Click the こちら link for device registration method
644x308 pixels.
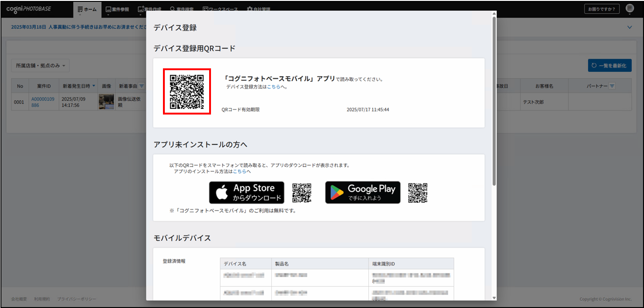[274, 87]
